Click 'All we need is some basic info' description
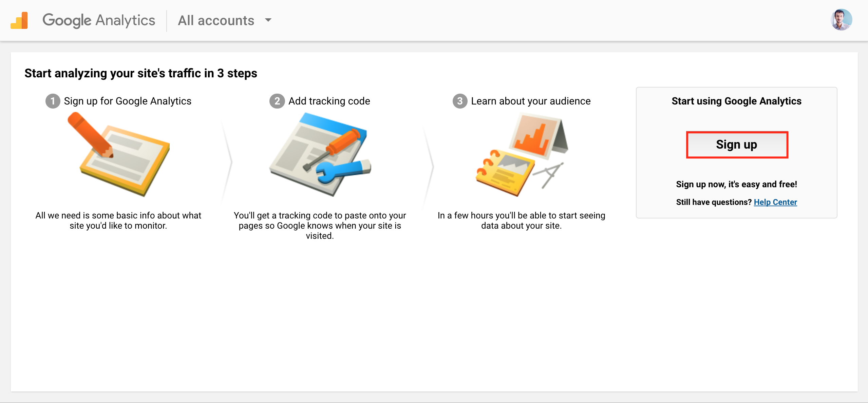The width and height of the screenshot is (868, 403). pyautogui.click(x=118, y=220)
